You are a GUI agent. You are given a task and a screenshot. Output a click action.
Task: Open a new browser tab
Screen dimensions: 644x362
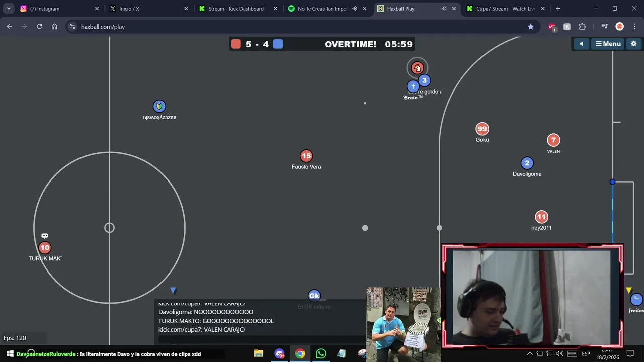558,9
